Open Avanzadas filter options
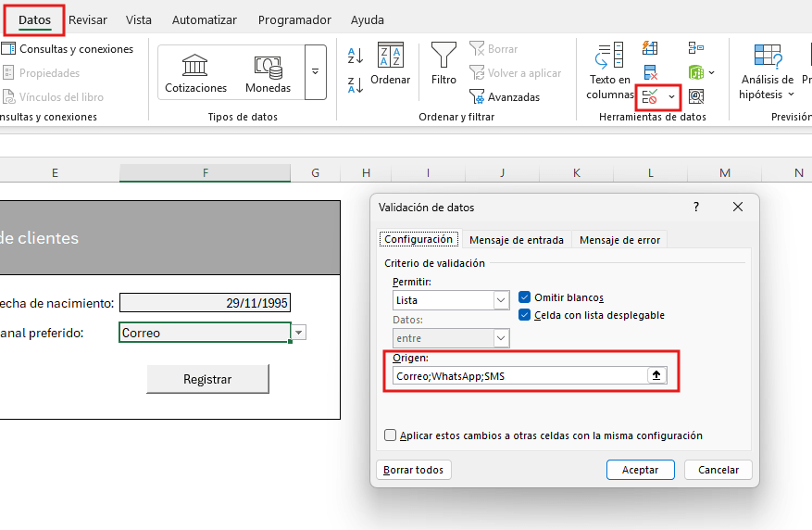The height and width of the screenshot is (530, 812). pos(505,97)
